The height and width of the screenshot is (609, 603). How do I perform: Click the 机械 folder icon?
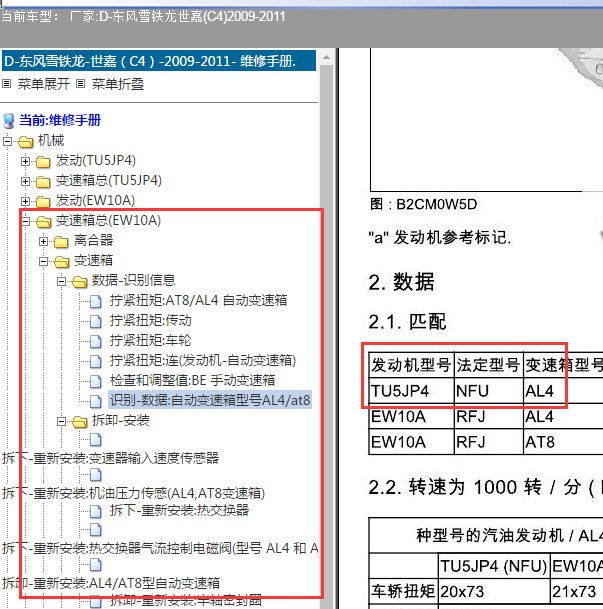click(25, 142)
